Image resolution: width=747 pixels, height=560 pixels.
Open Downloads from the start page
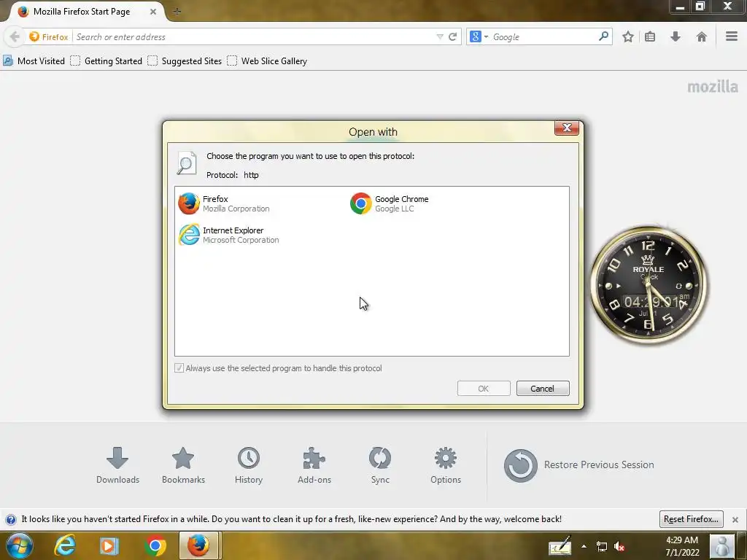[117, 465]
